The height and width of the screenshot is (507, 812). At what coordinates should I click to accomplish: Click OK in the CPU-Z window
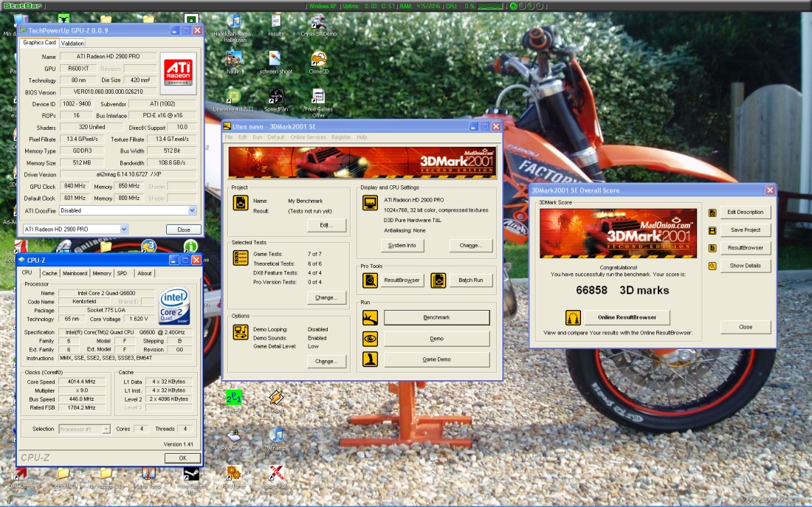click(183, 458)
